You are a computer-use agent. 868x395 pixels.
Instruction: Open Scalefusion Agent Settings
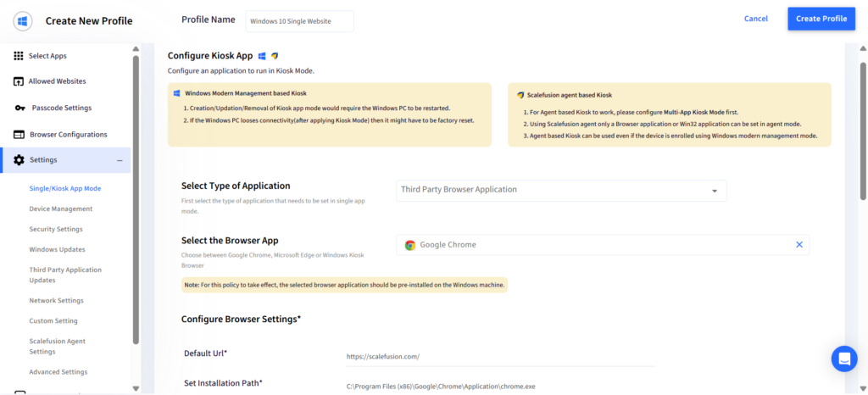pyautogui.click(x=58, y=347)
